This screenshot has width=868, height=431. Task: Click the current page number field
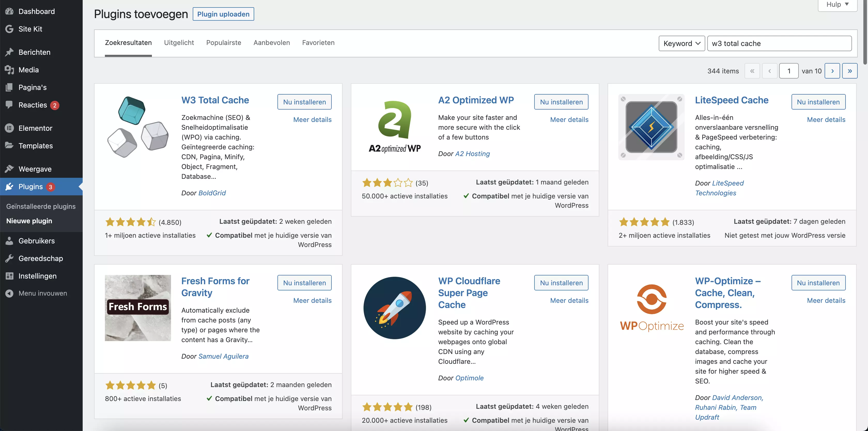click(x=788, y=71)
